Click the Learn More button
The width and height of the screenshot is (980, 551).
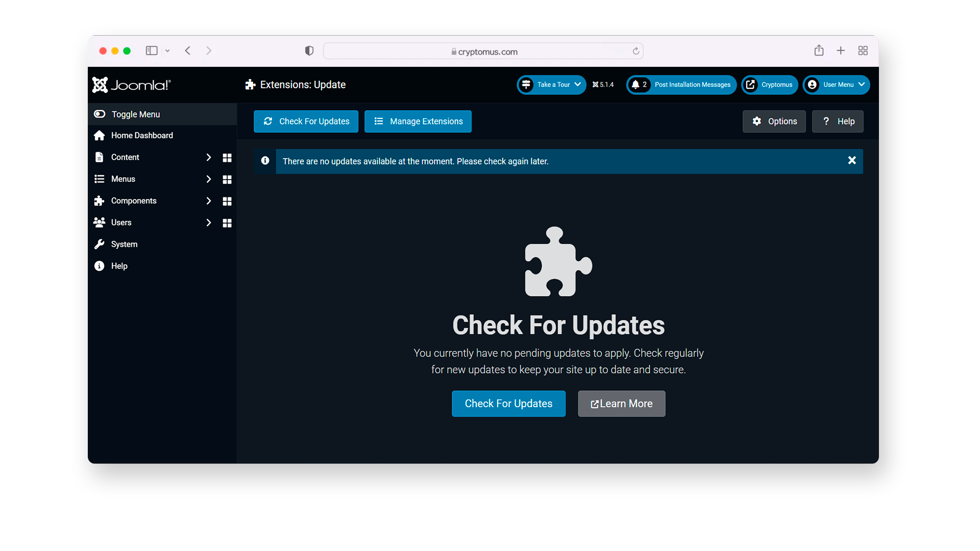pos(622,404)
